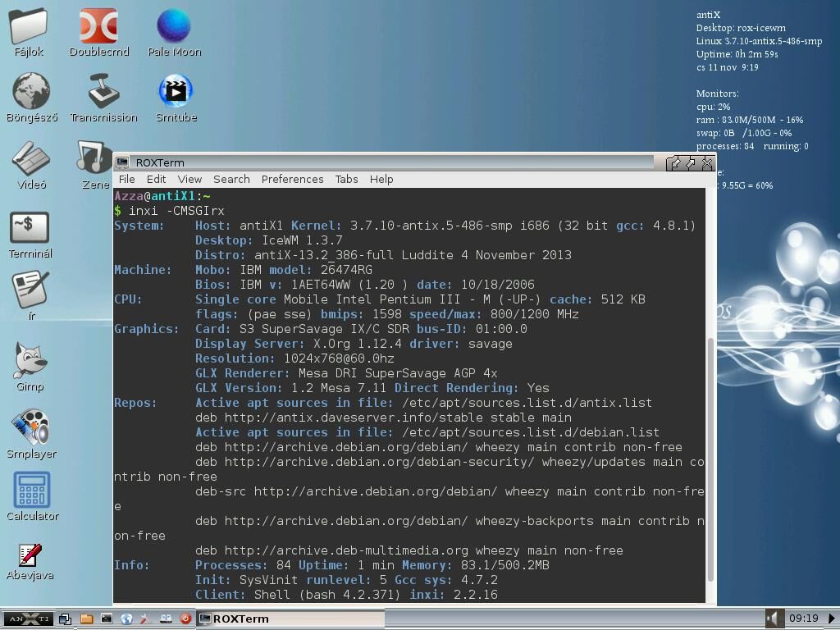
Task: Minimize the ROXTerm window
Action: [x=674, y=163]
